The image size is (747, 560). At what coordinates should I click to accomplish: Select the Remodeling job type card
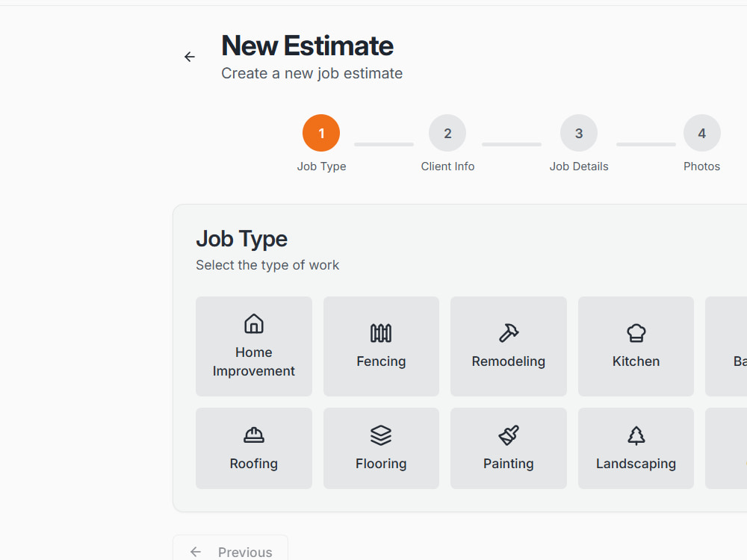pos(509,346)
